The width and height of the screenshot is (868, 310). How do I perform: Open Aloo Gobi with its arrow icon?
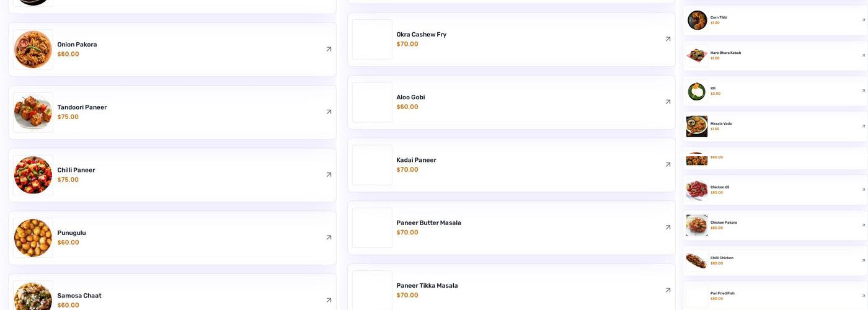[x=668, y=102]
